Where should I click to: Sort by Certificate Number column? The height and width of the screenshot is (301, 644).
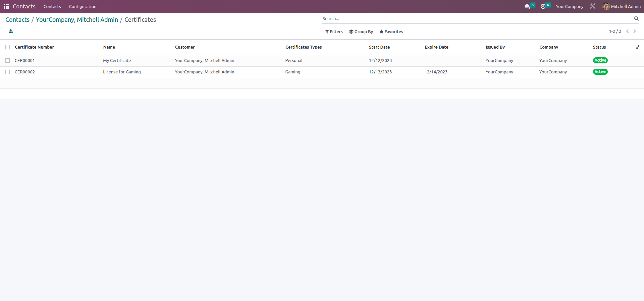coord(34,47)
